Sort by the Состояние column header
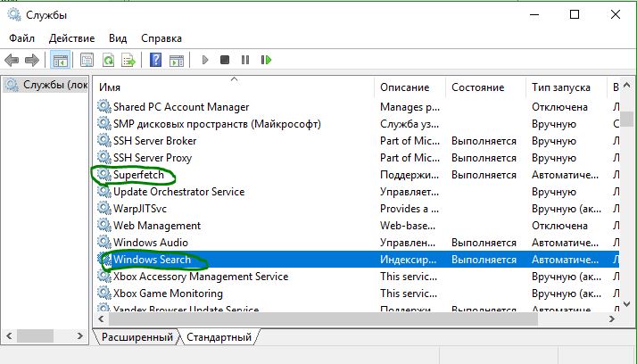 477,87
